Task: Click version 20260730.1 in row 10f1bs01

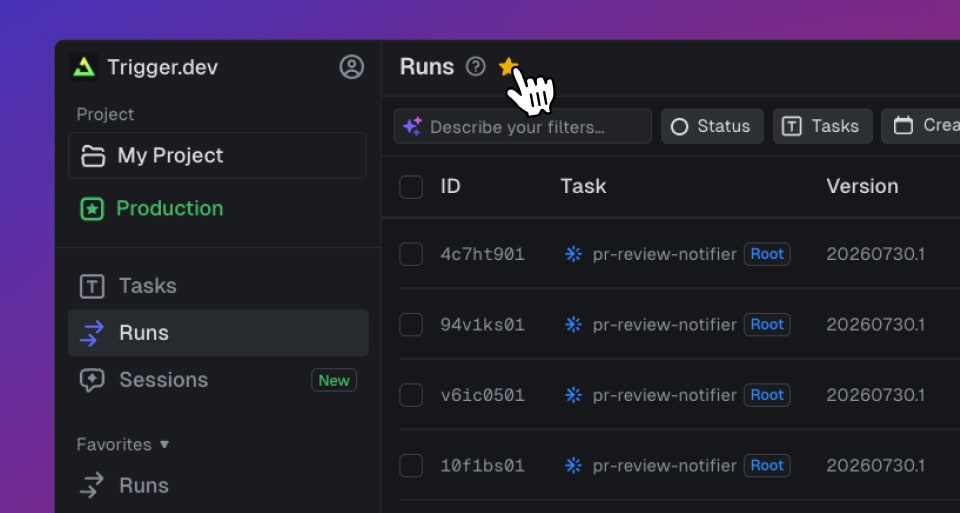Action: click(x=876, y=466)
